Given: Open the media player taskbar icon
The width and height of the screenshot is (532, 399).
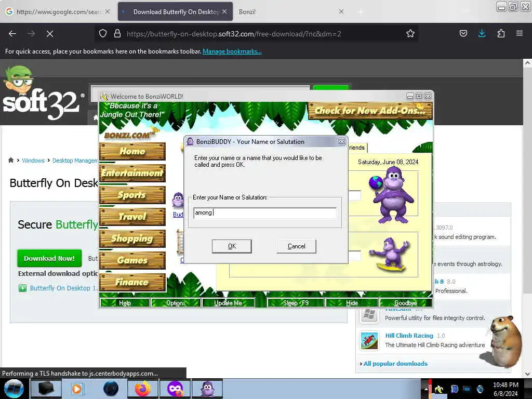Looking at the screenshot, I should pos(77,389).
